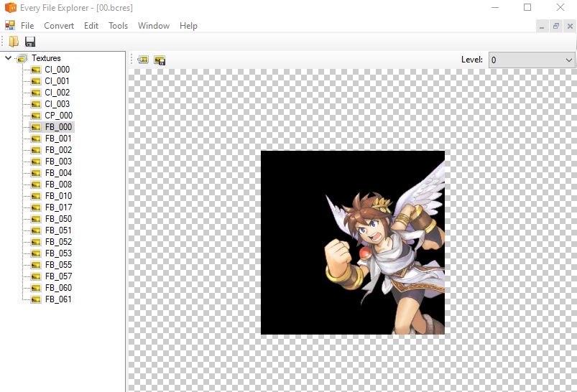This screenshot has height=392, width=577.
Task: Click the texture icon beside FB_008
Action: [x=36, y=185]
